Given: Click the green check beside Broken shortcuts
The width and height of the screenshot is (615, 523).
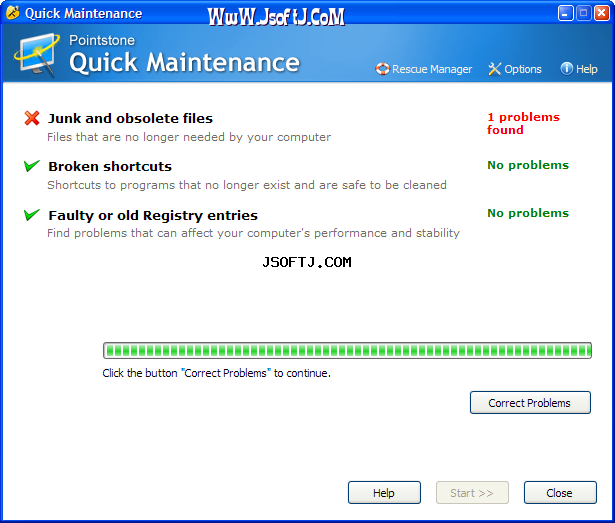Looking at the screenshot, I should [x=32, y=166].
